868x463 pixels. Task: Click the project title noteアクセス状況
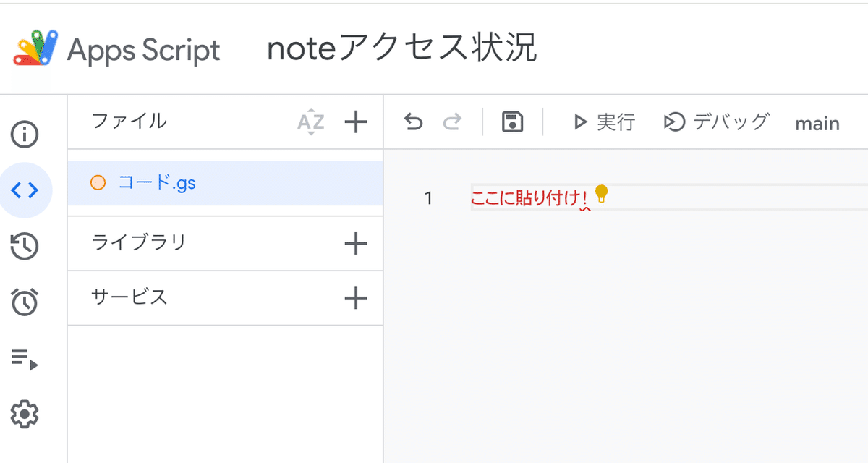[x=402, y=50]
